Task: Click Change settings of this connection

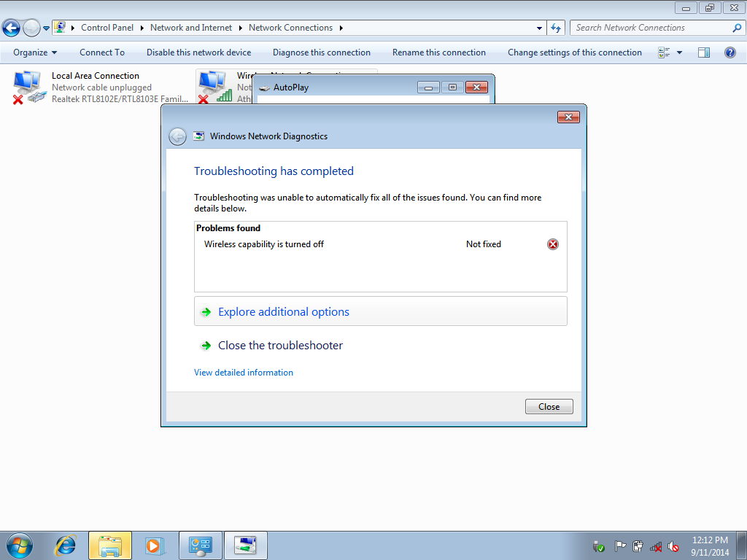Action: tap(575, 52)
